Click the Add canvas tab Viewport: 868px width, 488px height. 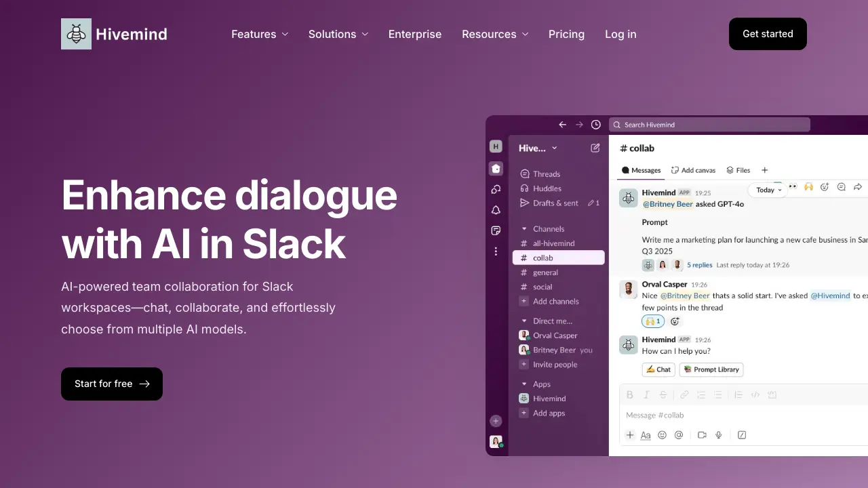point(693,170)
